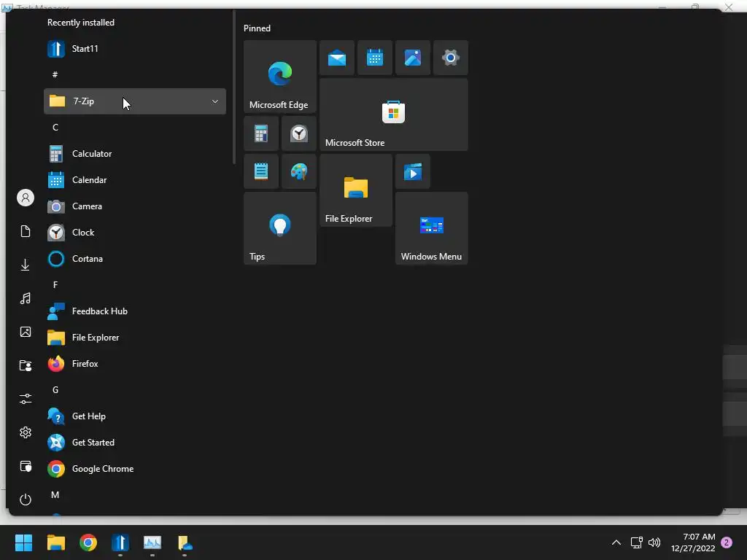Click the M section letter header
Image resolution: width=747 pixels, height=560 pixels.
point(55,495)
